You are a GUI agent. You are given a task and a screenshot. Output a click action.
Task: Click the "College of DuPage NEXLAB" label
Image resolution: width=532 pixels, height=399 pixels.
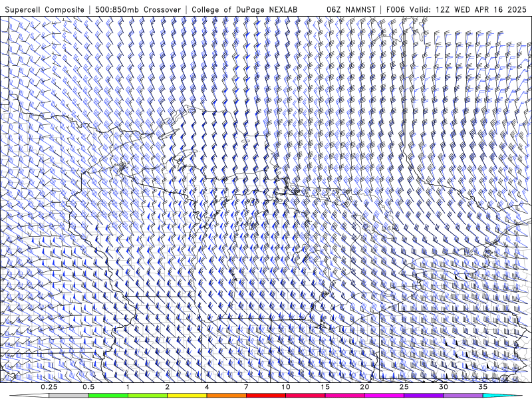tap(244, 9)
